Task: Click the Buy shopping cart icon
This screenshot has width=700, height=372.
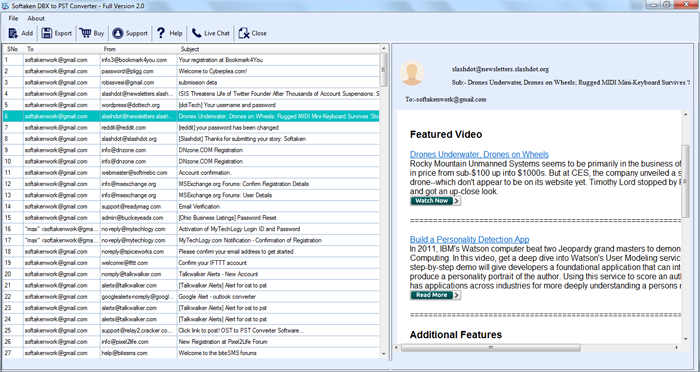Action: (x=85, y=33)
